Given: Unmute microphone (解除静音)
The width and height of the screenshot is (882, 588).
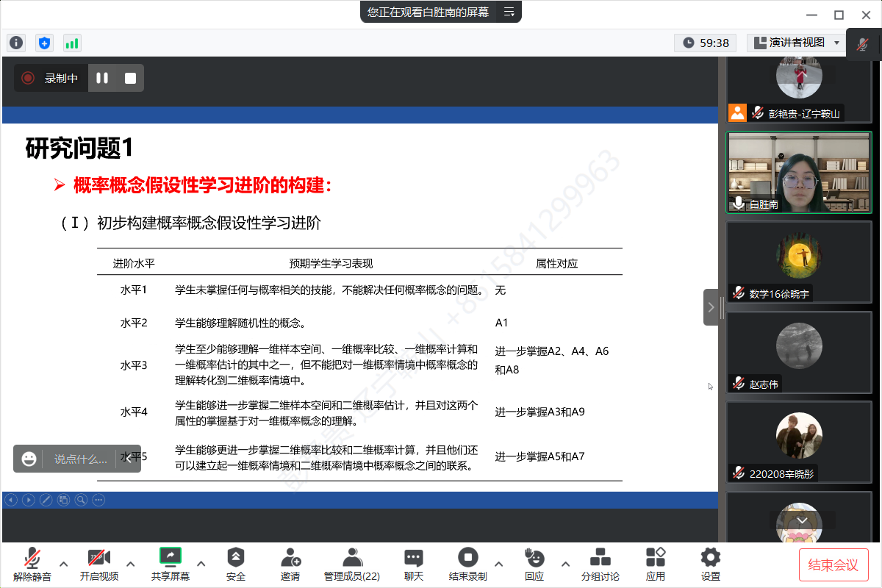Looking at the screenshot, I should coord(32,564).
